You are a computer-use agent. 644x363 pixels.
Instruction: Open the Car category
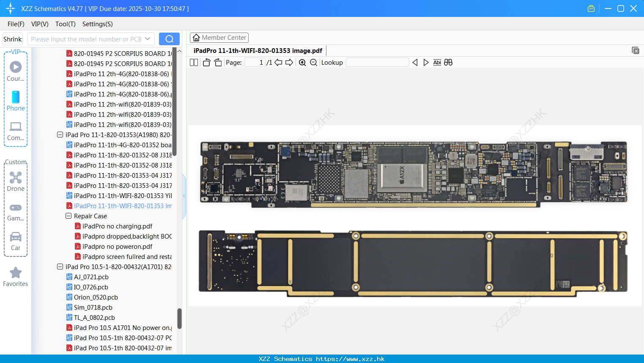[x=16, y=241]
